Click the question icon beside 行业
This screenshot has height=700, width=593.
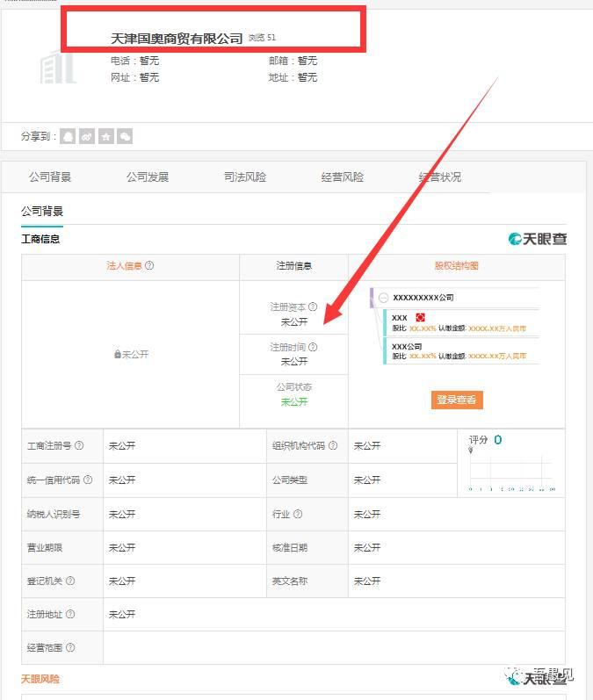point(298,514)
